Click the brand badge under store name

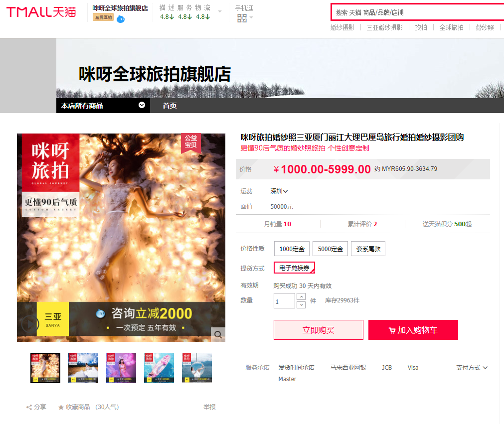103,17
